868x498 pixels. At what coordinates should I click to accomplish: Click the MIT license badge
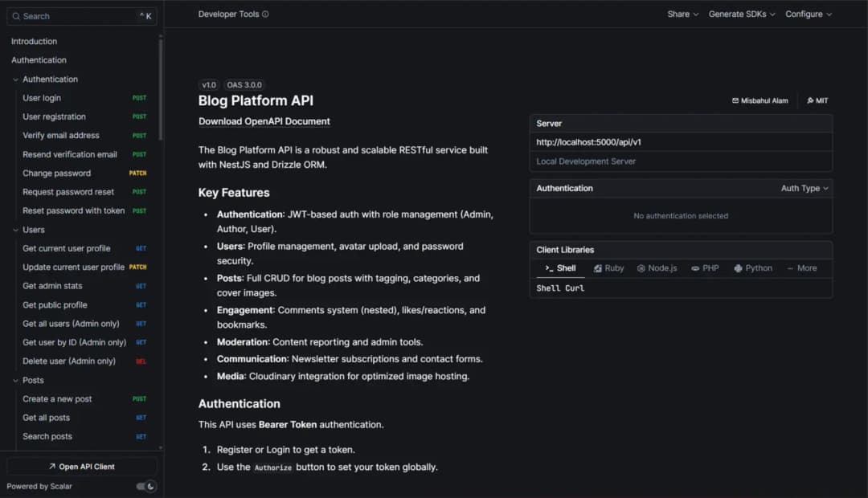(x=817, y=100)
